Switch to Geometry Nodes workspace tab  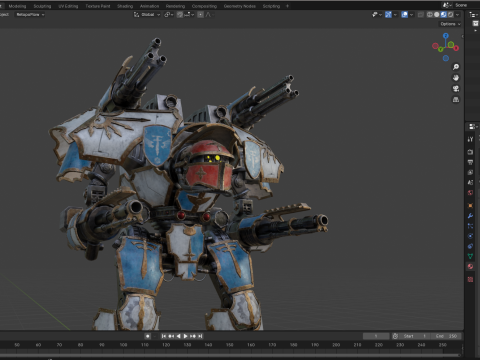pyautogui.click(x=240, y=6)
